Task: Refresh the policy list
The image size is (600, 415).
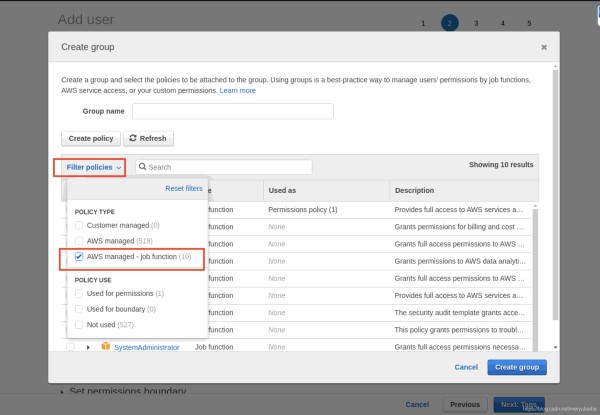Action: click(148, 138)
